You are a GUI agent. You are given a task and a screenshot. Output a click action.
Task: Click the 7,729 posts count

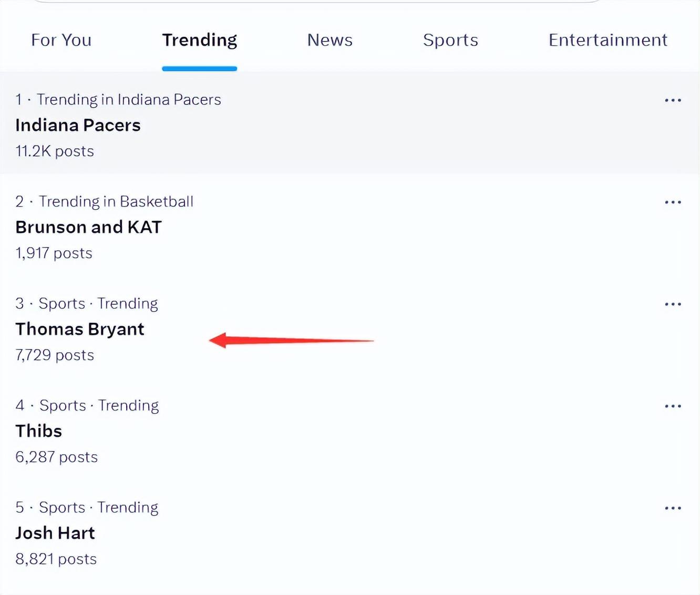[55, 355]
